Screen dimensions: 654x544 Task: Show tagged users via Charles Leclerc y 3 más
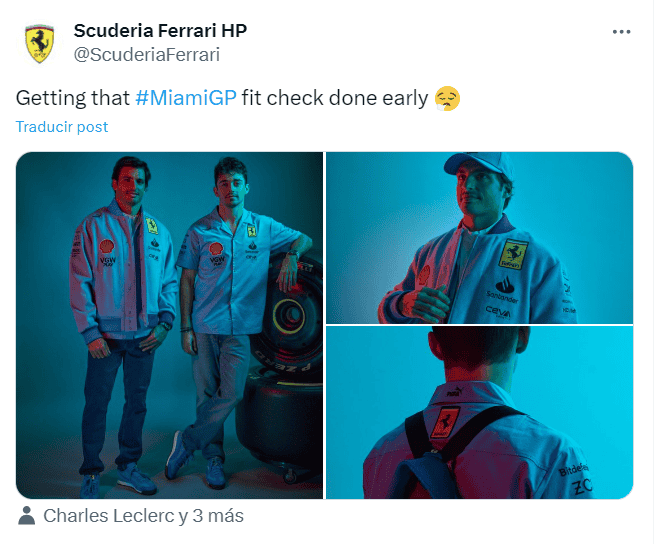coord(143,516)
